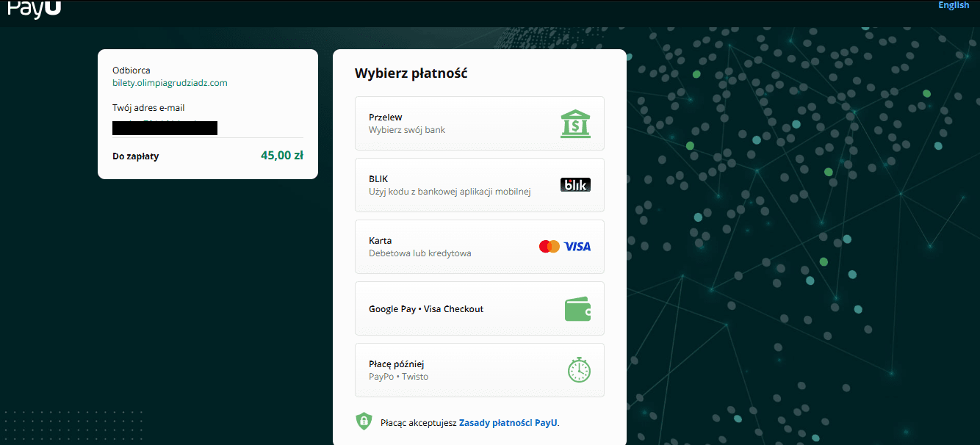The image size is (980, 445).
Task: Click the redacted e-mail address field
Action: [x=165, y=128]
